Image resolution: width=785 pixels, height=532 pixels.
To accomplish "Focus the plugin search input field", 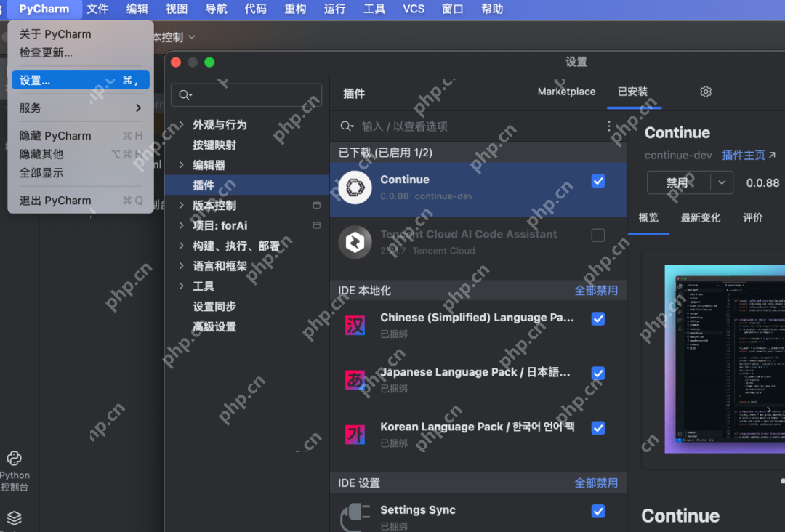I will pos(480,126).
